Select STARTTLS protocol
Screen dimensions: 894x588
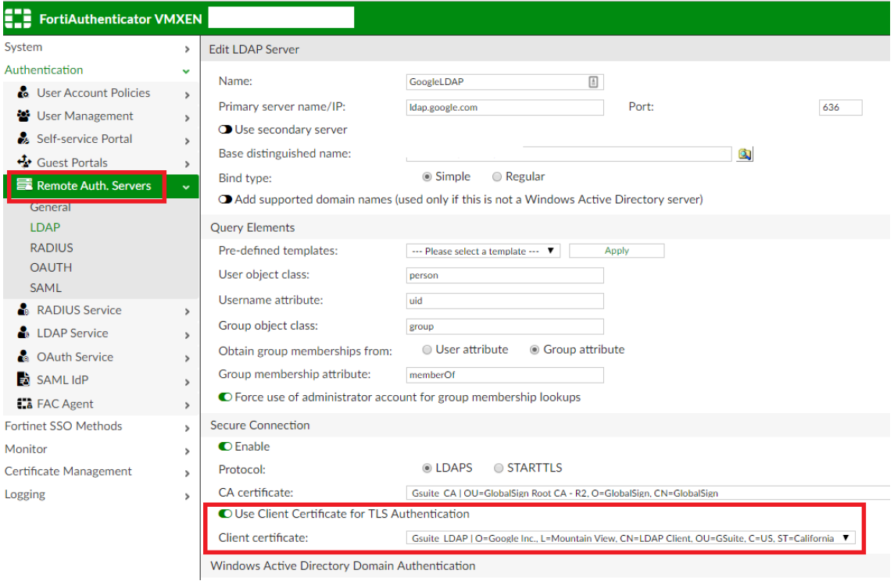click(499, 469)
